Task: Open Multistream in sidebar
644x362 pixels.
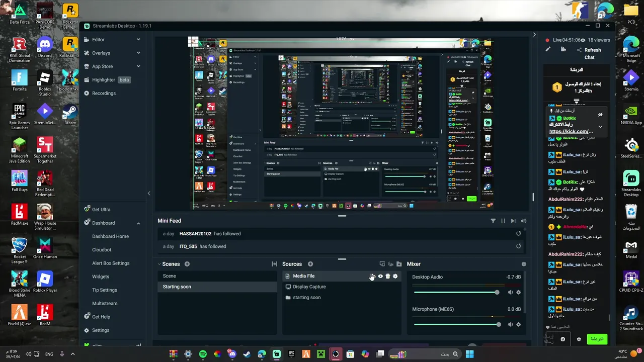Action: pos(105,303)
